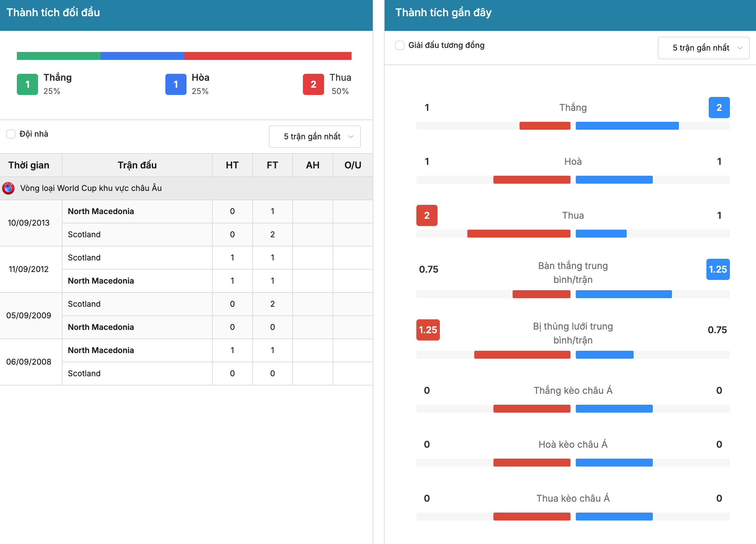
Task: Click the red bar under Thua stat
Action: [x=519, y=234]
